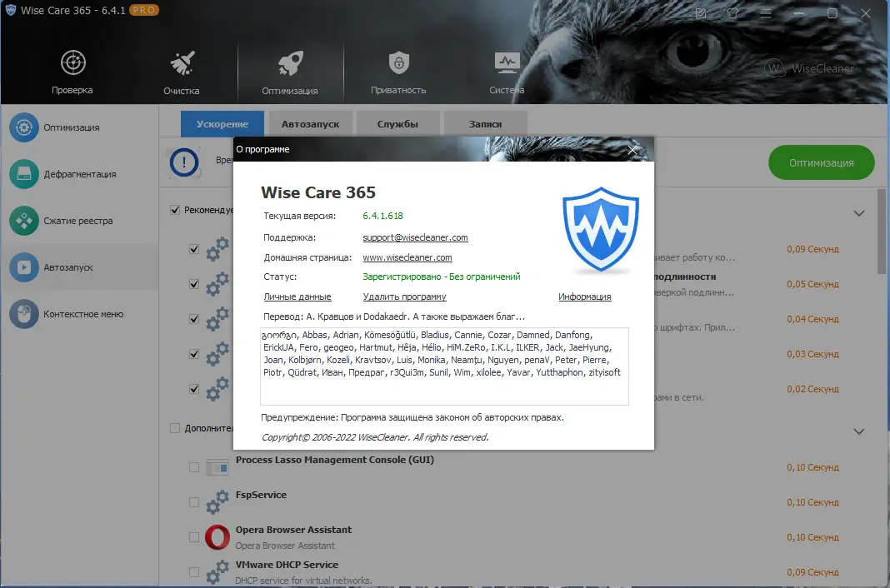The image size is (890, 588).
Task: Click the Перевод translators line
Action: (x=394, y=316)
